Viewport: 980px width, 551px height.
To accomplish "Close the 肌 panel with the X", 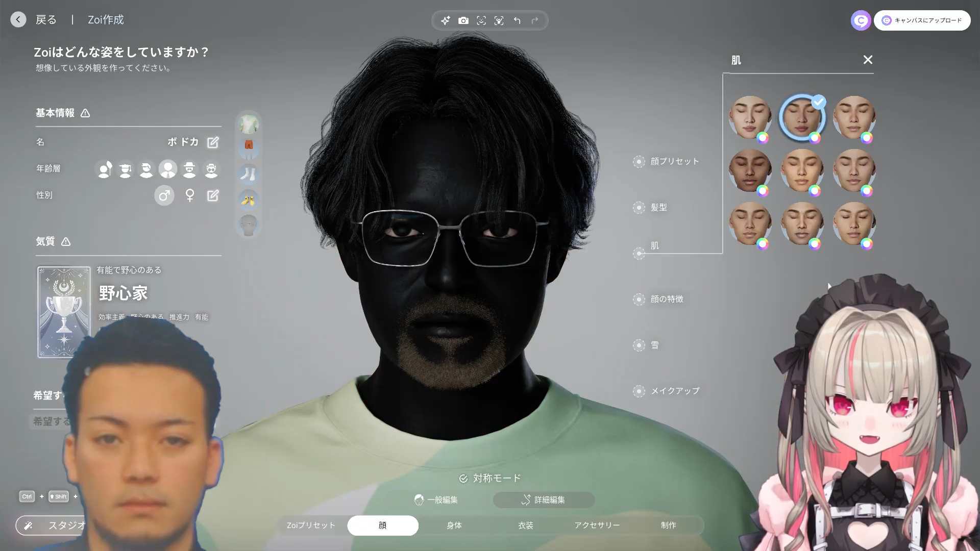I will coord(868,60).
